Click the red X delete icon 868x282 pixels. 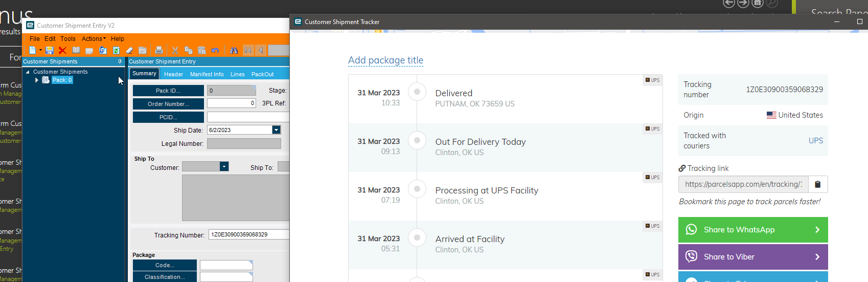(x=62, y=50)
